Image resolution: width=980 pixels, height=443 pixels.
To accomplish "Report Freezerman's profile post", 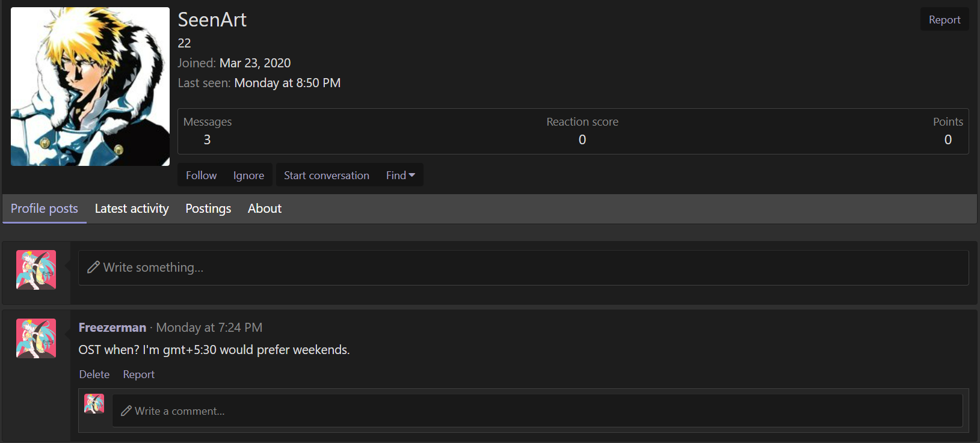I will (139, 374).
